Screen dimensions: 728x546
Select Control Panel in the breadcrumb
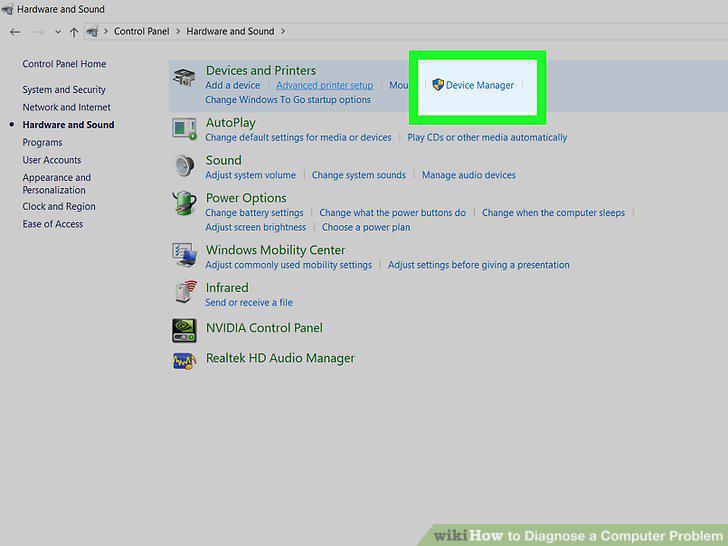[142, 31]
